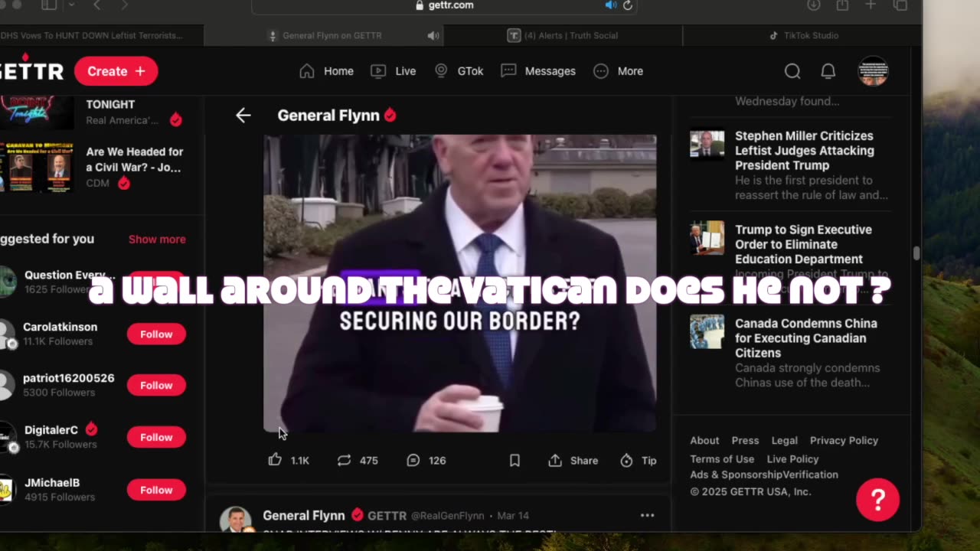The image size is (980, 551).
Task: Open Stephen Miller Criticizes Leftist Judges article
Action: pos(805,151)
